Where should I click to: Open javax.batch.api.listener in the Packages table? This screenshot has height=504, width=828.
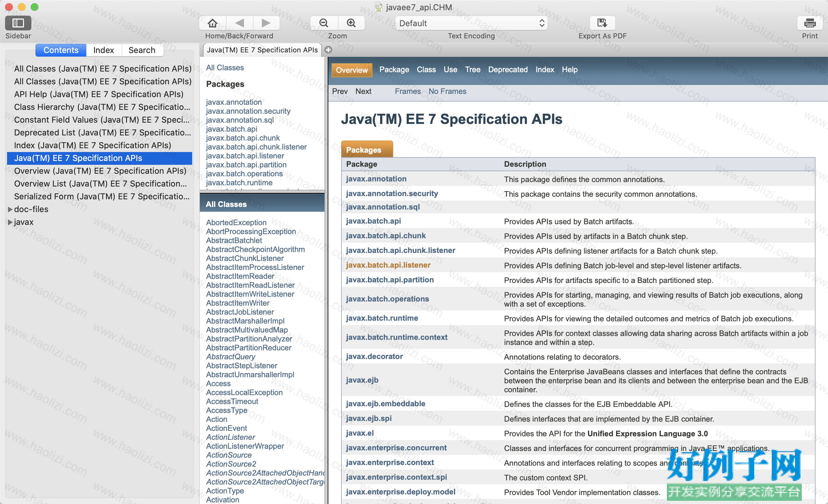(388, 265)
